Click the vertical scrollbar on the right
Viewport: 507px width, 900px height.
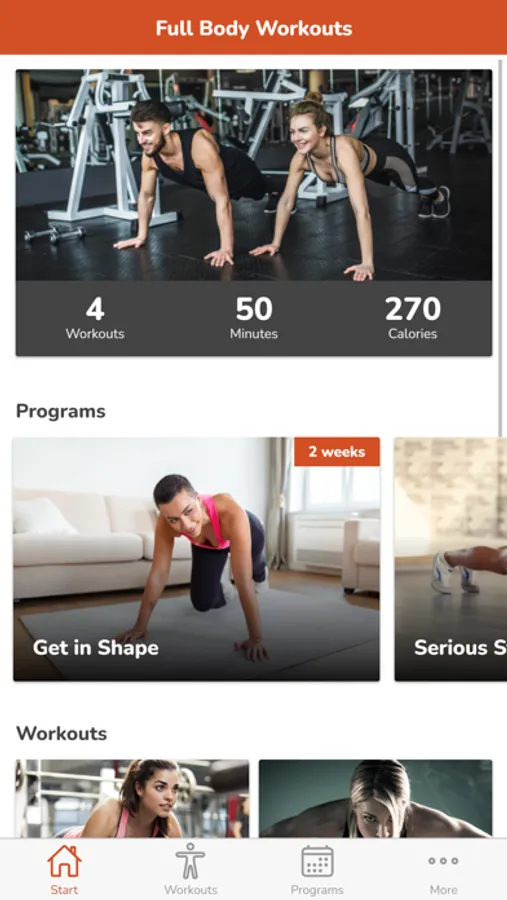(x=501, y=247)
